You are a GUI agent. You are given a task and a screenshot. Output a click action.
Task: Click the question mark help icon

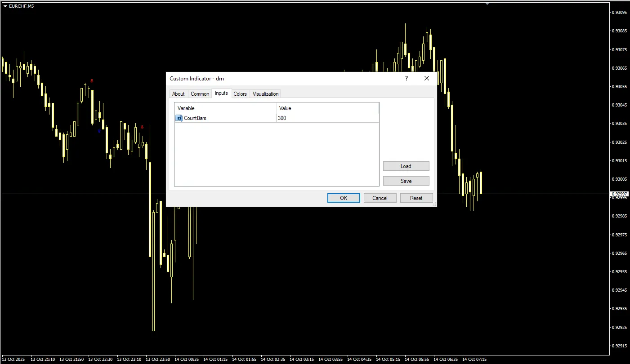(x=407, y=78)
